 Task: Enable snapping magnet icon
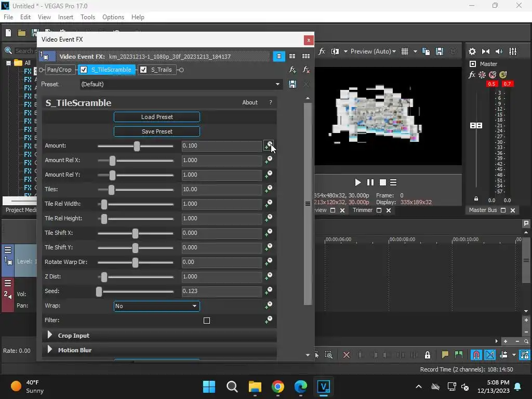point(476,355)
